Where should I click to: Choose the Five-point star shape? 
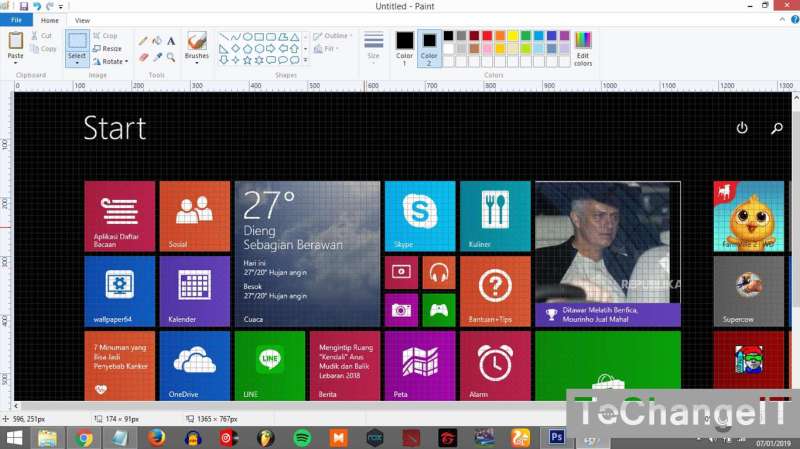tap(247, 60)
